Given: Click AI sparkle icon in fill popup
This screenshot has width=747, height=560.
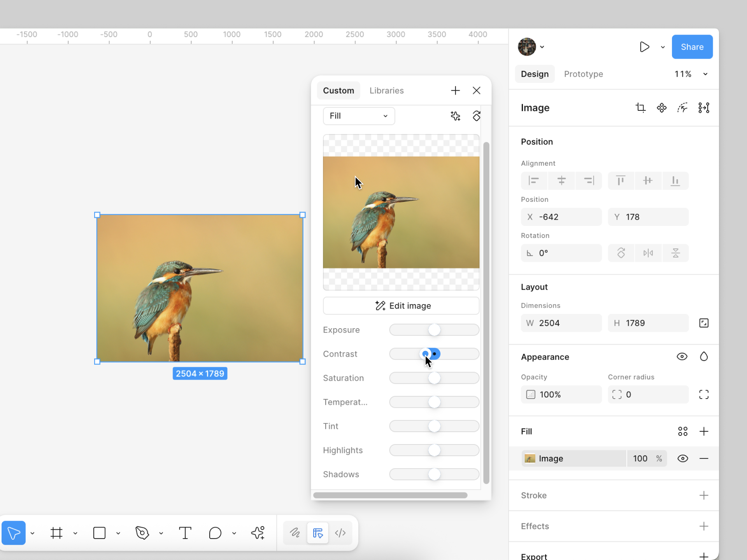Looking at the screenshot, I should pos(455,116).
